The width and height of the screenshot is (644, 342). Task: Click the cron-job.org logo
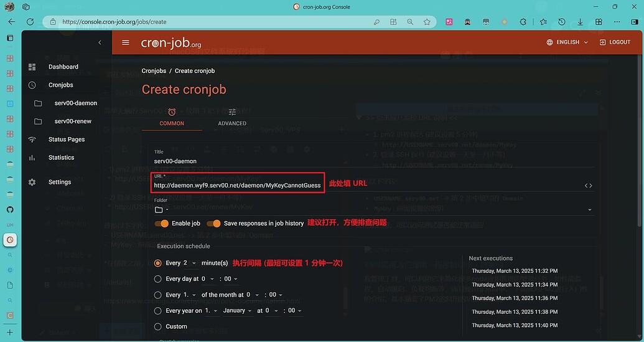click(x=171, y=43)
